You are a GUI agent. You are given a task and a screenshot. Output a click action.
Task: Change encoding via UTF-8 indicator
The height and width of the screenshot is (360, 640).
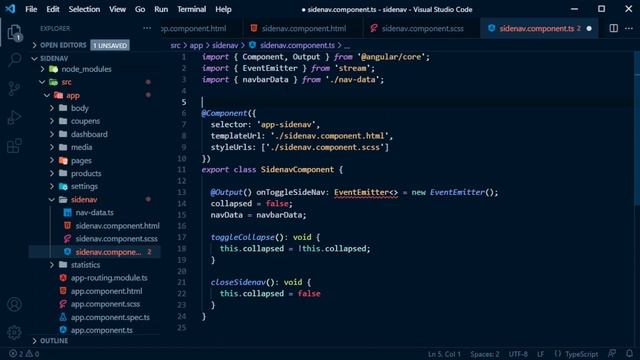coord(518,354)
